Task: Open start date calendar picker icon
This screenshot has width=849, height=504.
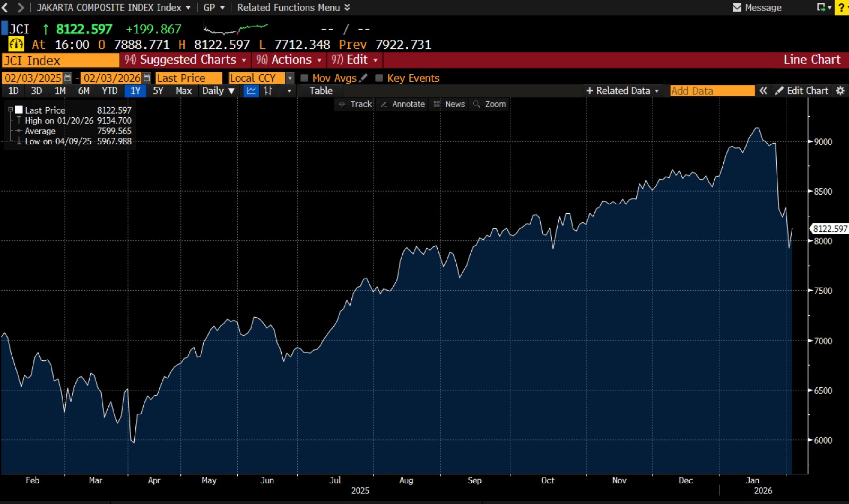Action: click(67, 78)
